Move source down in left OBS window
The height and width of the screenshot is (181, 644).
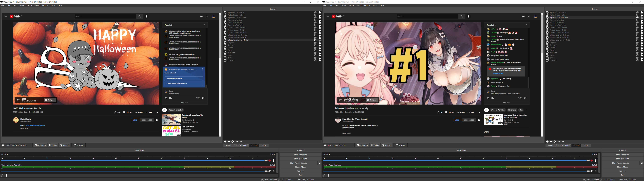(241, 142)
